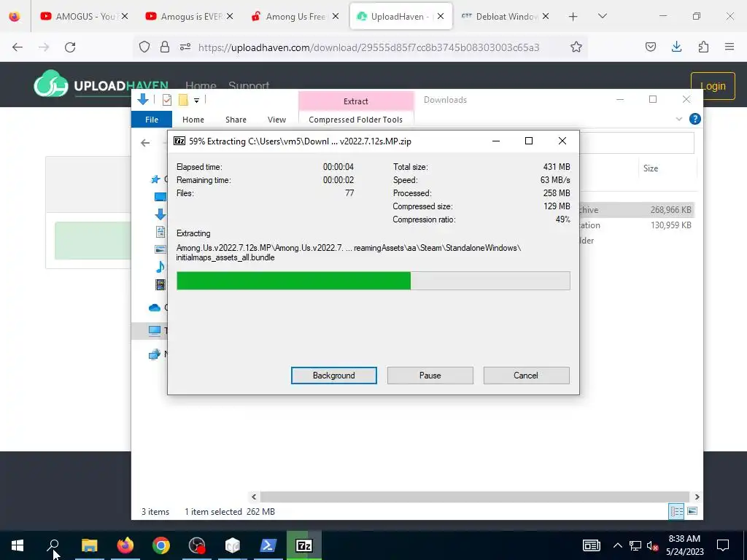
Task: Open PowerShell from the taskbar
Action: pyautogui.click(x=268, y=545)
